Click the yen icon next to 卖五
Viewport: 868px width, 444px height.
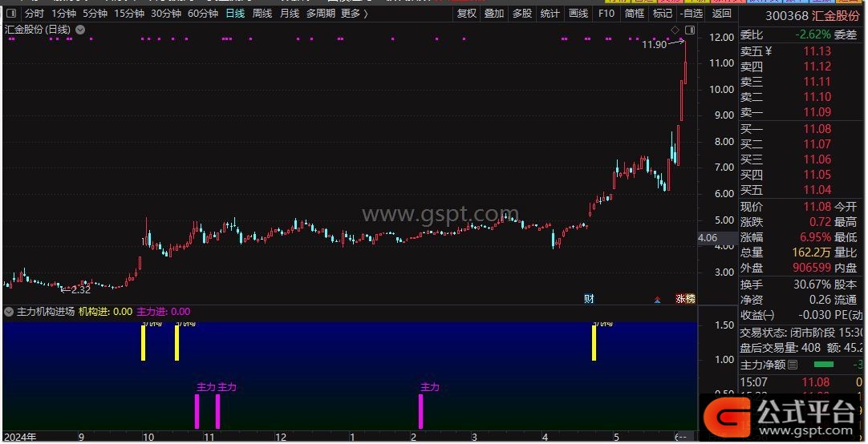point(769,51)
